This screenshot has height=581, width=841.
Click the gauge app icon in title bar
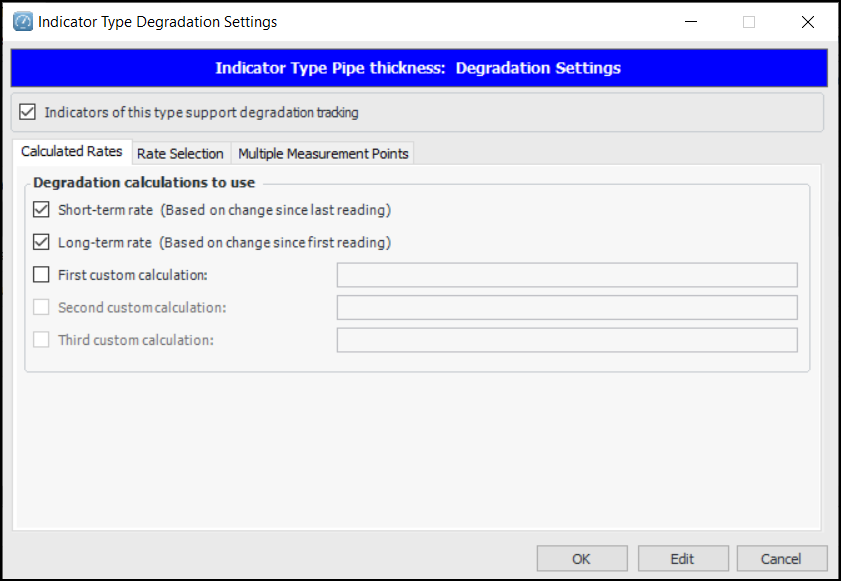(x=23, y=22)
